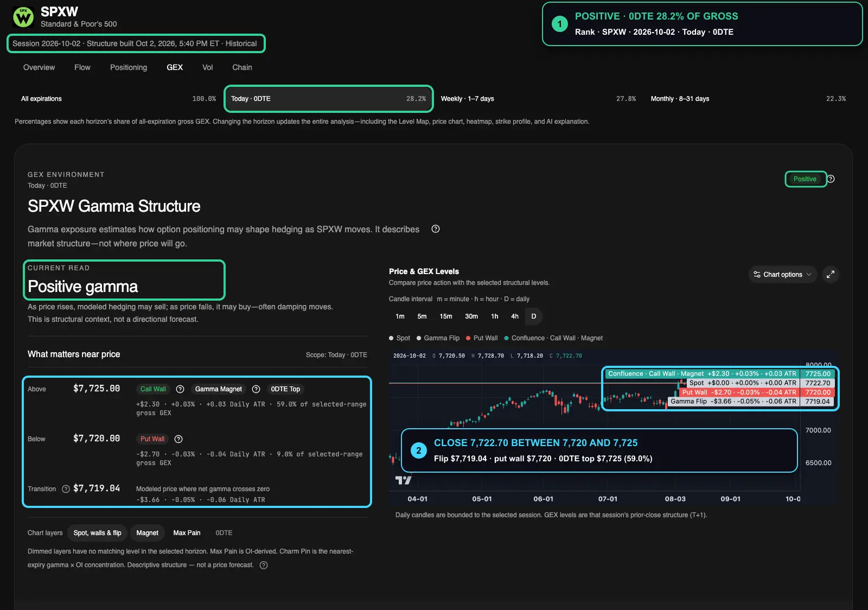Open the Chart options dropdown
Viewport: 868px width, 610px height.
pos(783,275)
